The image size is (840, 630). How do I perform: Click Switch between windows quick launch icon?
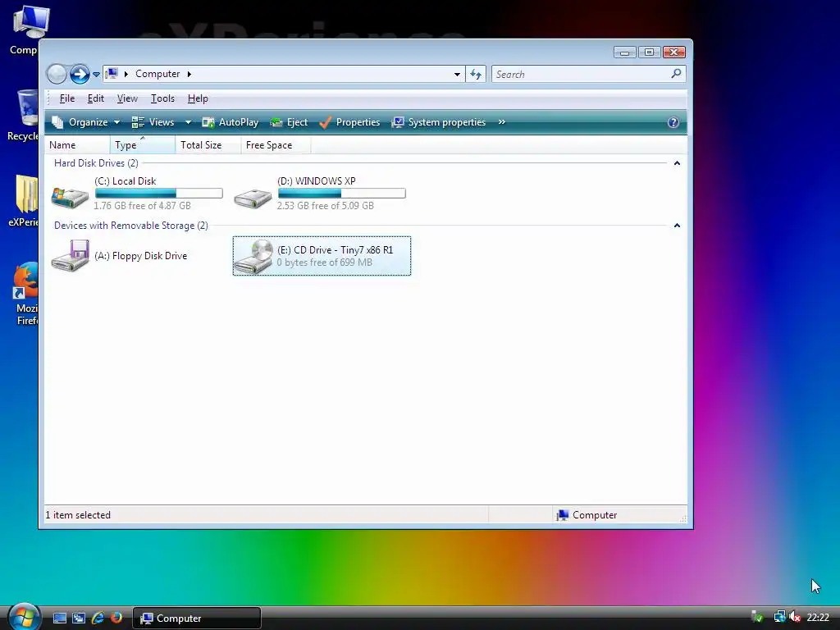pyautogui.click(x=79, y=619)
